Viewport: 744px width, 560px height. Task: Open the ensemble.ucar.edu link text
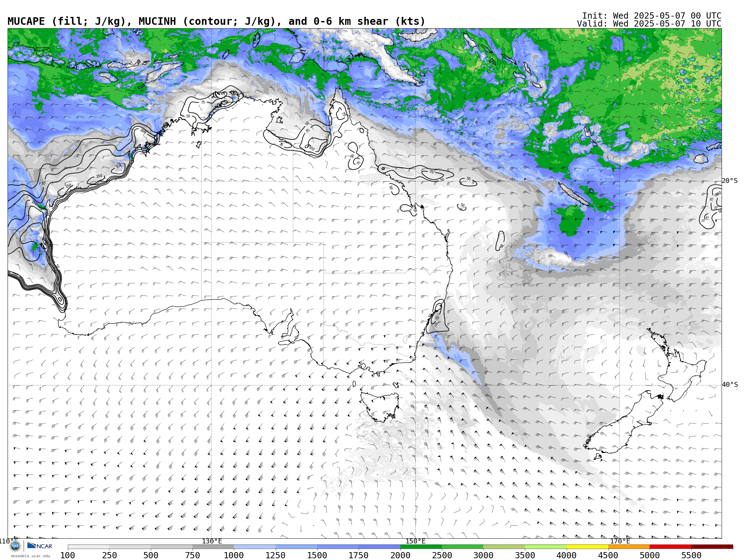pyautogui.click(x=30, y=556)
